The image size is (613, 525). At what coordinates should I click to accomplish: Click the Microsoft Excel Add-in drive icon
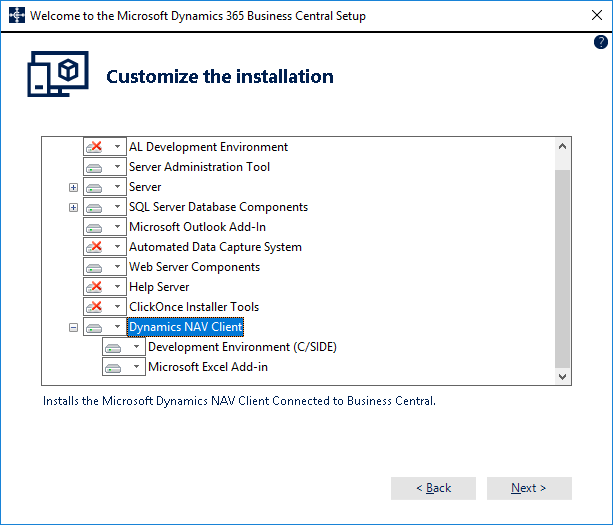(113, 367)
